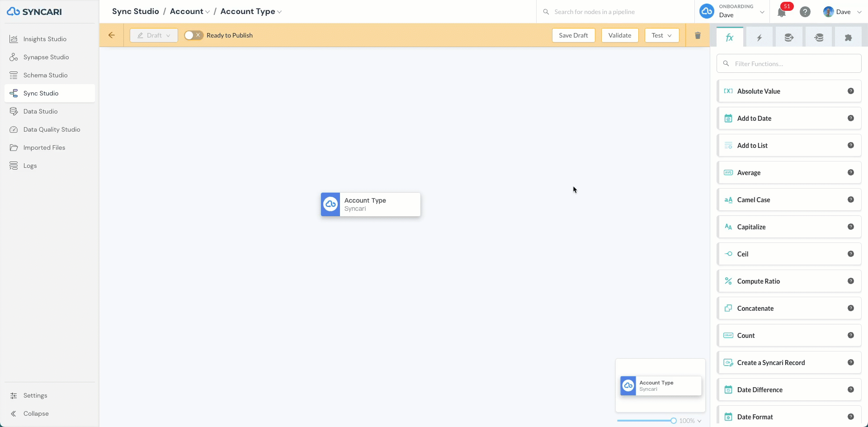Show help for Create a Syncari Record
Viewport: 868px width, 427px height.
tap(851, 362)
